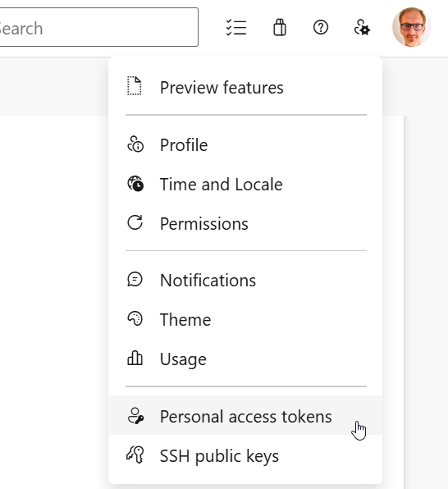Image resolution: width=448 pixels, height=489 pixels.
Task: Open the Profile menu item
Action: pos(245,144)
